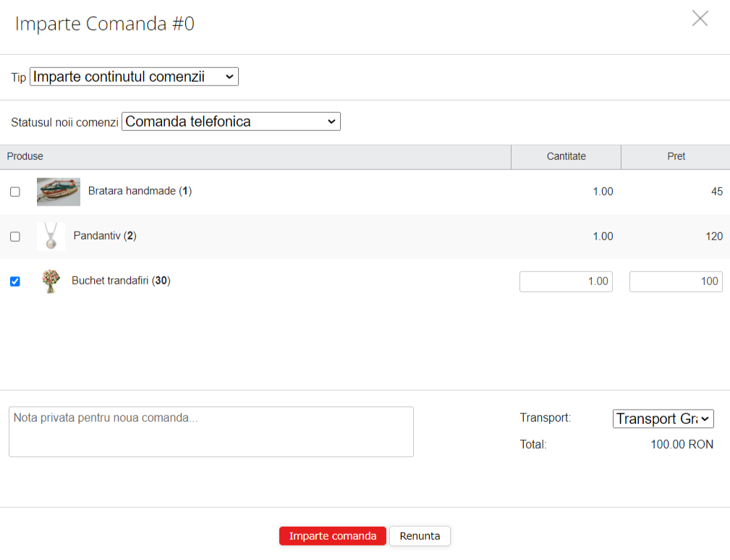The image size is (730, 560).
Task: Click the Cantitate column header
Action: coord(566,156)
